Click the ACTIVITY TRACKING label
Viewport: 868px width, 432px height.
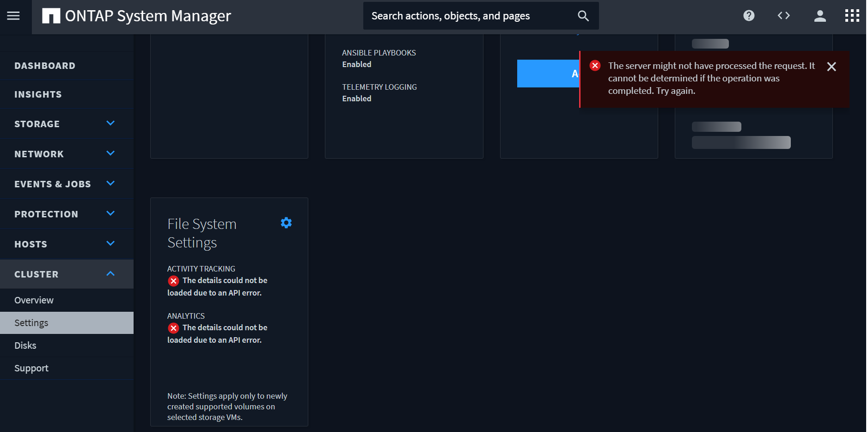pos(201,269)
